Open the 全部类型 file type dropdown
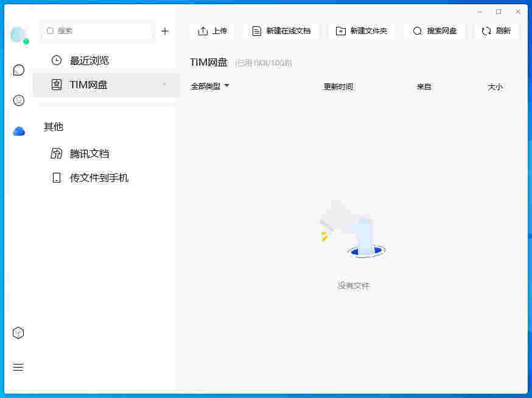532x398 pixels. (x=210, y=86)
